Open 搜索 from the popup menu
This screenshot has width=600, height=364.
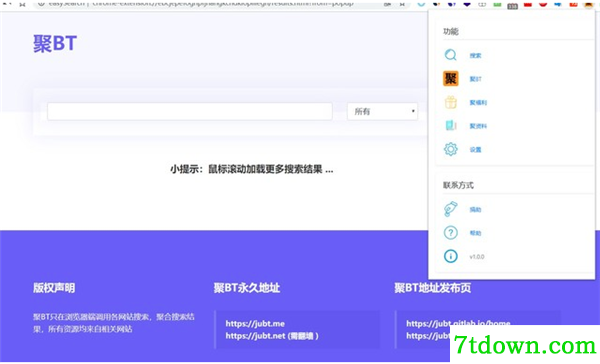coord(475,55)
